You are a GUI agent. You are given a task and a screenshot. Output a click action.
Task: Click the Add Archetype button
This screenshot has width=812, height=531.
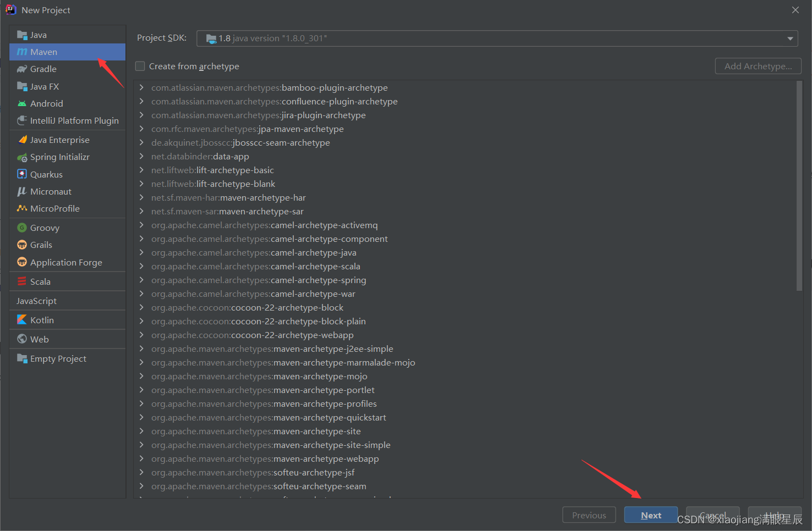pos(758,66)
